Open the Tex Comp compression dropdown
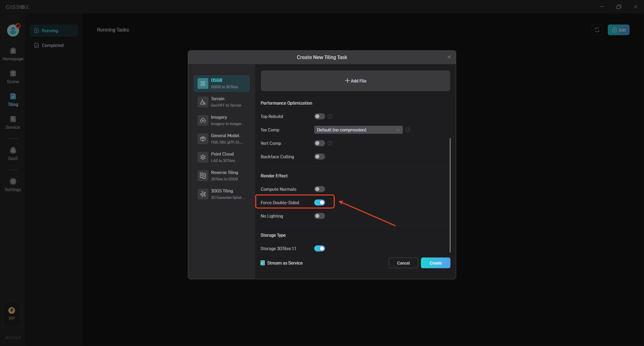This screenshot has width=644, height=346. pyautogui.click(x=358, y=130)
